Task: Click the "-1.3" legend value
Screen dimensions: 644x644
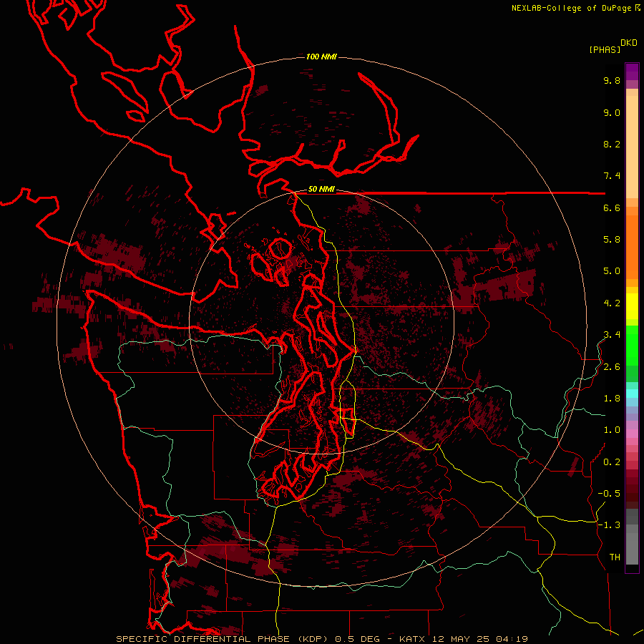Action: pos(609,525)
